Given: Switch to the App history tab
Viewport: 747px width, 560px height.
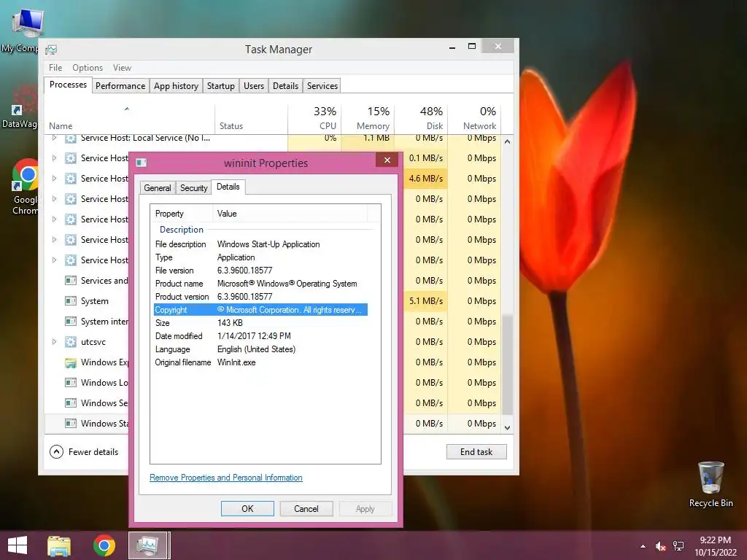Looking at the screenshot, I should click(176, 86).
